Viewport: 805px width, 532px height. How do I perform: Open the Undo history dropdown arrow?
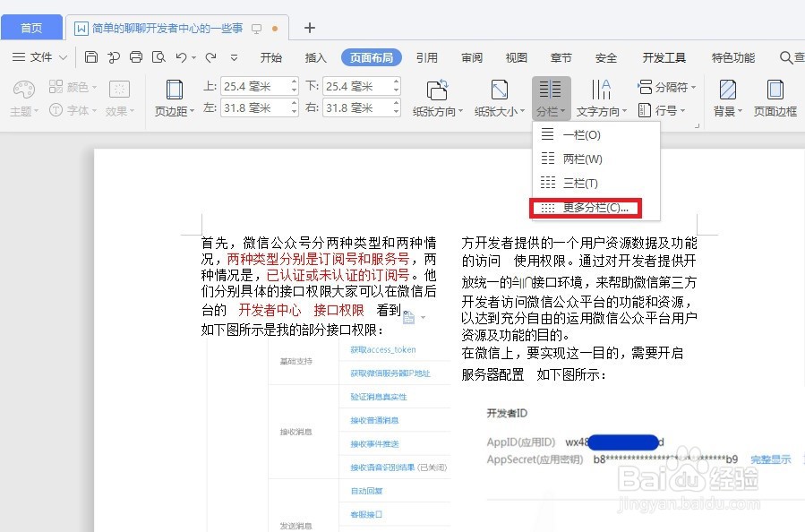tap(193, 58)
